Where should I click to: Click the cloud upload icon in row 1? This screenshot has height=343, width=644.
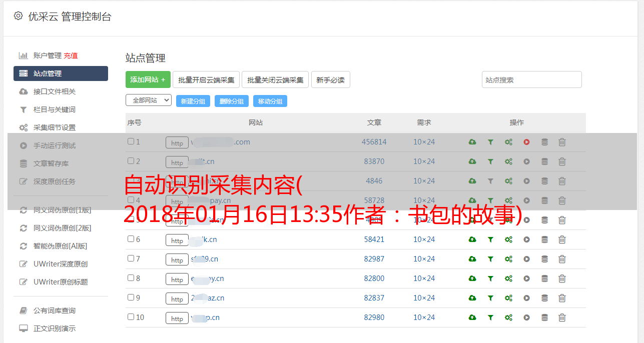pyautogui.click(x=472, y=142)
